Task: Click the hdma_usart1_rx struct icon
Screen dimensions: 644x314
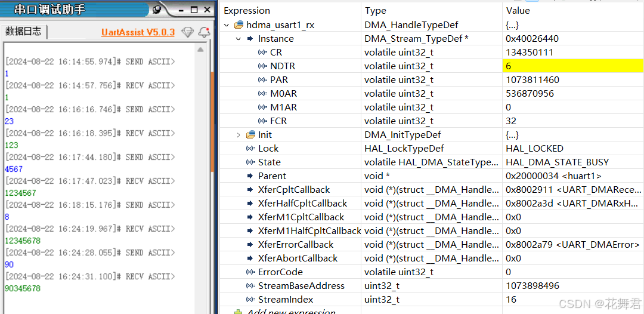Action: click(239, 25)
